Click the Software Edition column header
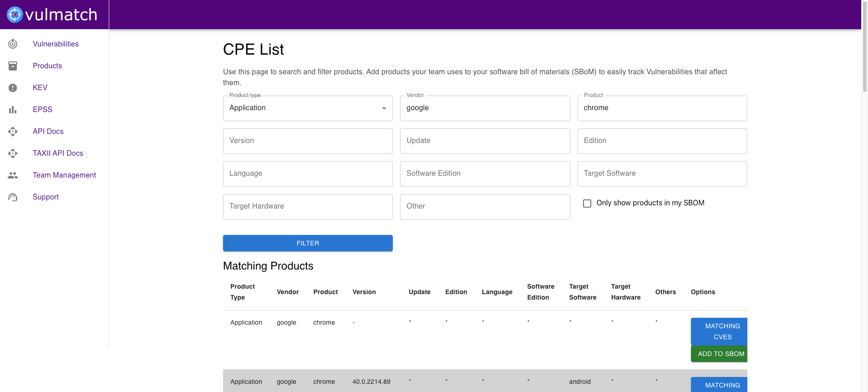Image resolution: width=868 pixels, height=392 pixels. tap(541, 292)
